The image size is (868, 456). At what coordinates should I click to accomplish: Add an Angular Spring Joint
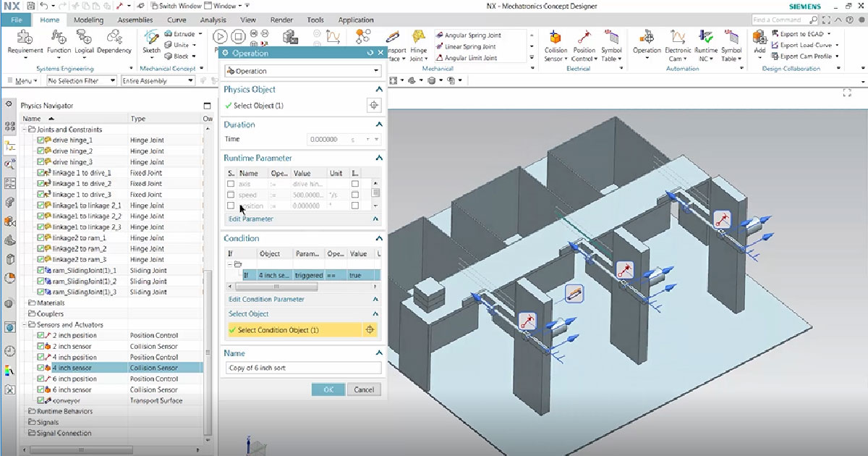pos(468,35)
